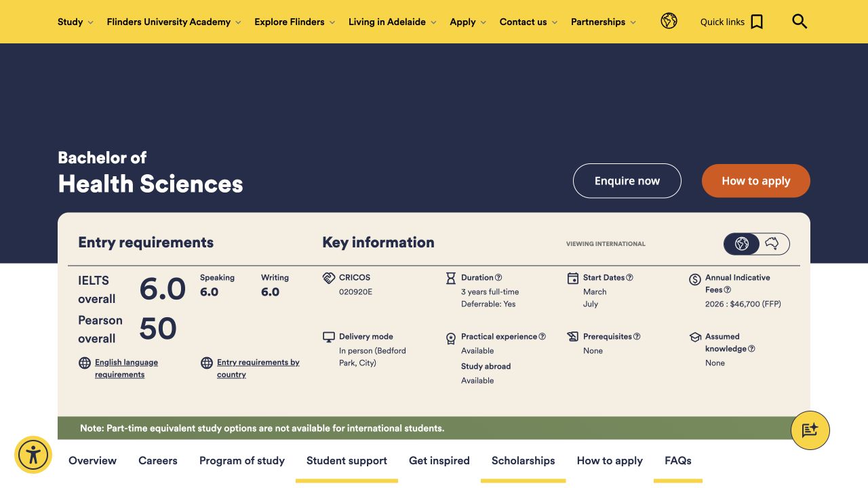This screenshot has height=488, width=868.
Task: Open Entry requirements by country link
Action: [258, 369]
